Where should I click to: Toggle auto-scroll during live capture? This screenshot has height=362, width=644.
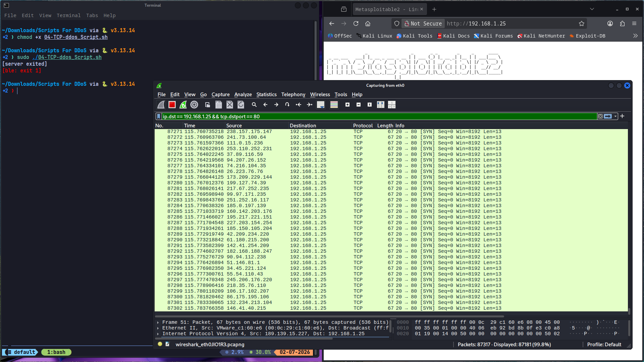(x=321, y=105)
